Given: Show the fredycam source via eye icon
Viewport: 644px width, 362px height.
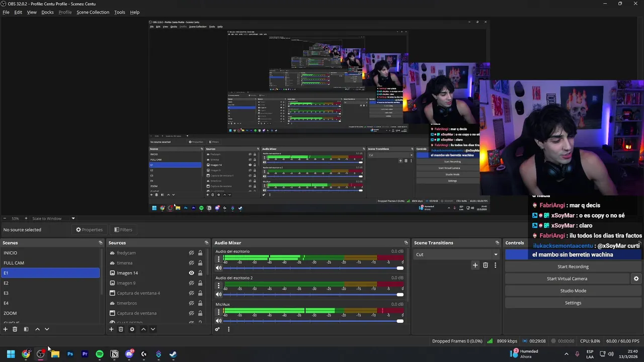Looking at the screenshot, I should point(191,253).
